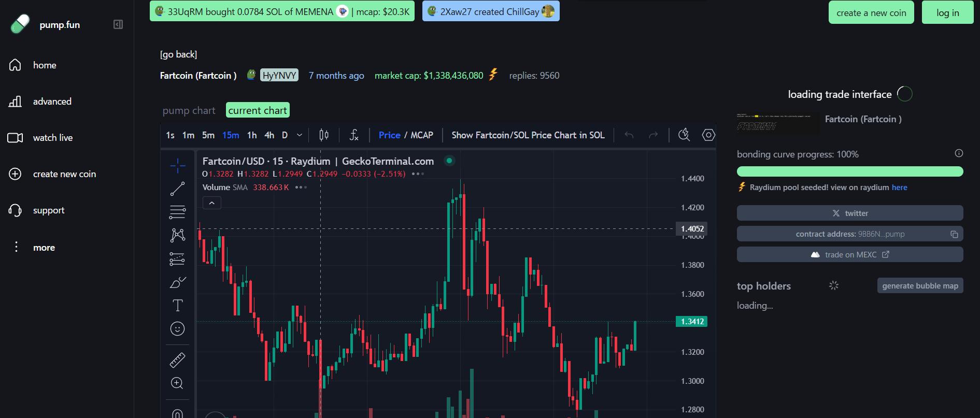The width and height of the screenshot is (980, 418).
Task: Undo the last chart action
Action: pos(629,135)
